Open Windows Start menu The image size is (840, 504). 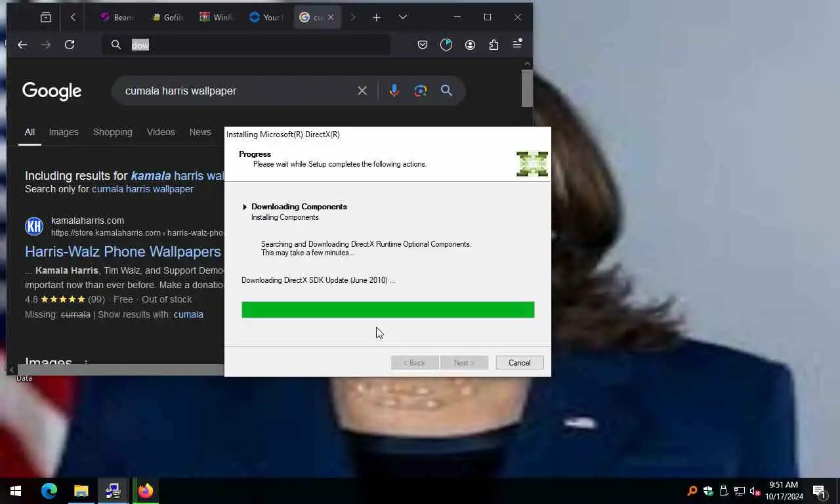16,491
